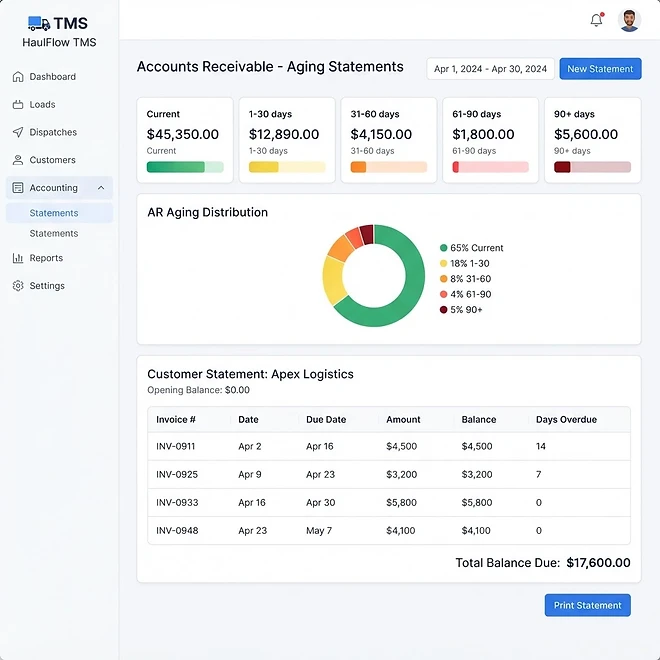Screen dimensions: 660x660
Task: Select Accounting in the sidebar
Action: pos(59,188)
